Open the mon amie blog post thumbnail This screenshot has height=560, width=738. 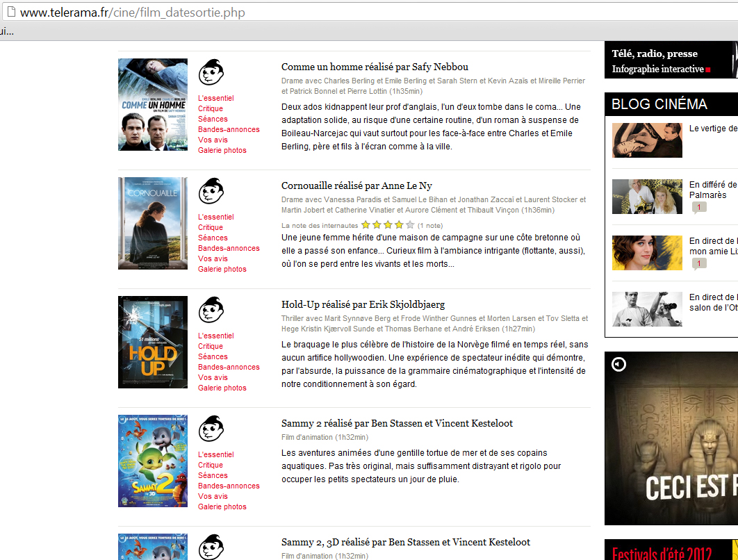(647, 253)
